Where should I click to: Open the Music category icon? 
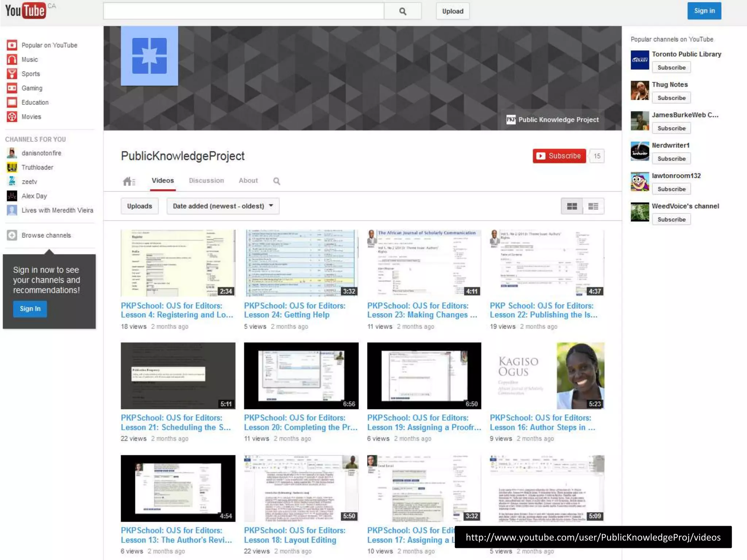click(12, 59)
